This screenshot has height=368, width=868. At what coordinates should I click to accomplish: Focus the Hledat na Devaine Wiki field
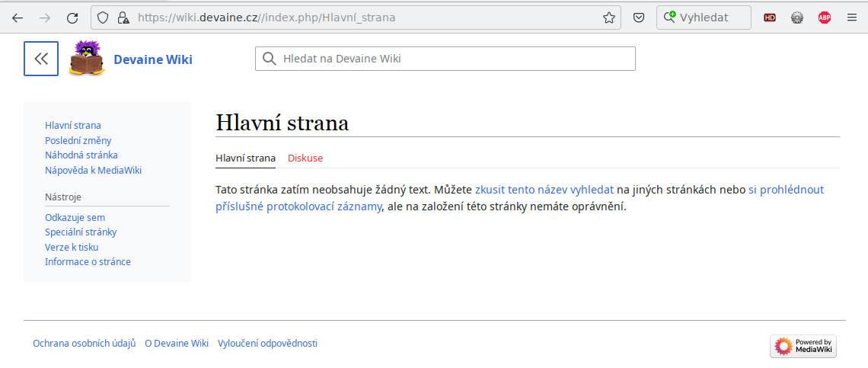pos(445,59)
